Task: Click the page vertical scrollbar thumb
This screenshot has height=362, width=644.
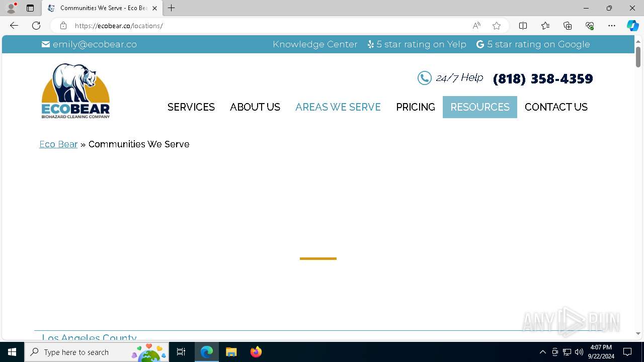Action: tap(638, 57)
